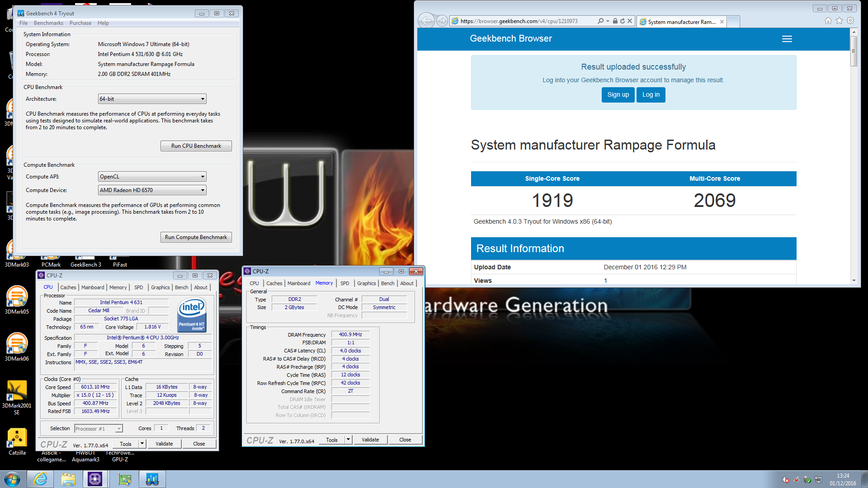Click the browser forward arrow

442,21
